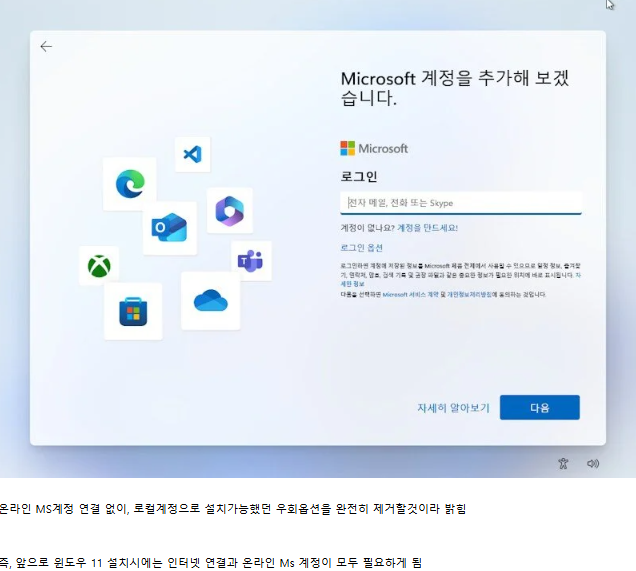Screen dimensions: 636x571
Task: Click the Visual Studio Code icon tile
Action: [x=193, y=154]
